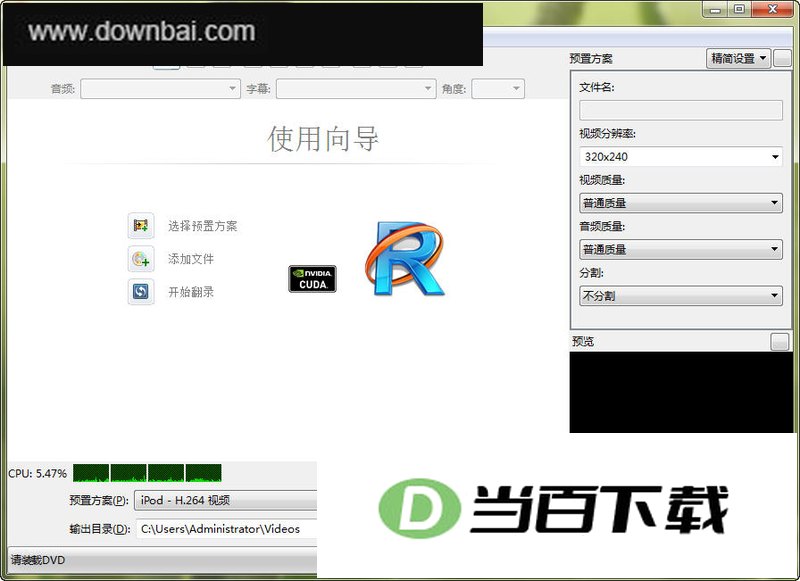Open the 精简设置 settings mode dropdown
The height and width of the screenshot is (581, 800).
738,59
